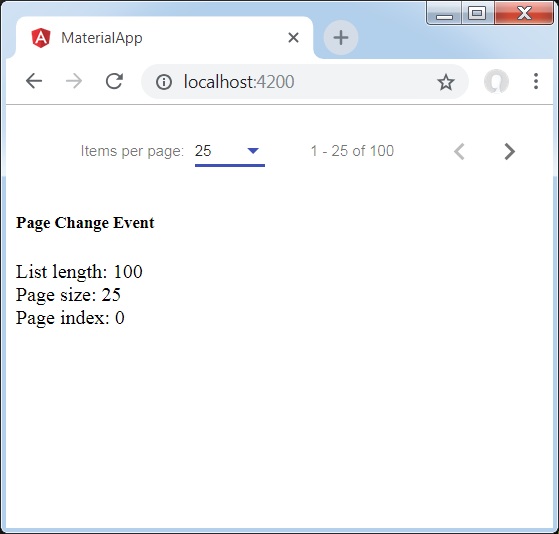Click the 'Page Change Event' heading
The image size is (559, 534).
85,223
